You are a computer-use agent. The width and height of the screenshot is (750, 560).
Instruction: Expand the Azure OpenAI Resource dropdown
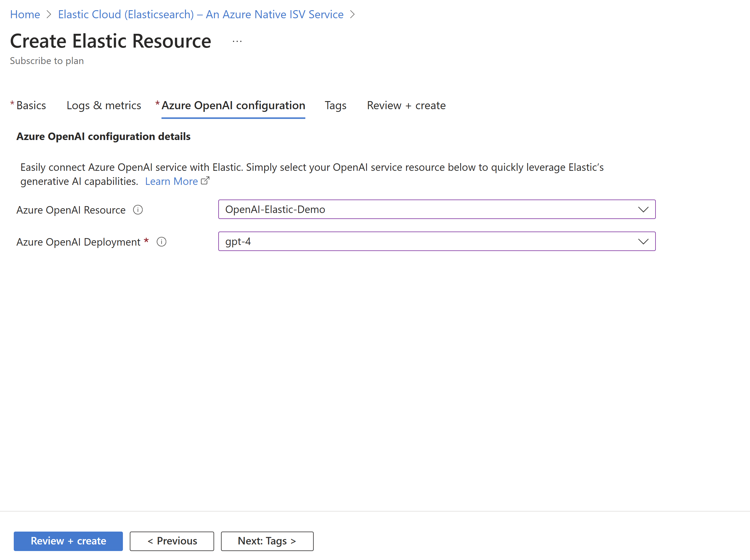click(x=643, y=209)
